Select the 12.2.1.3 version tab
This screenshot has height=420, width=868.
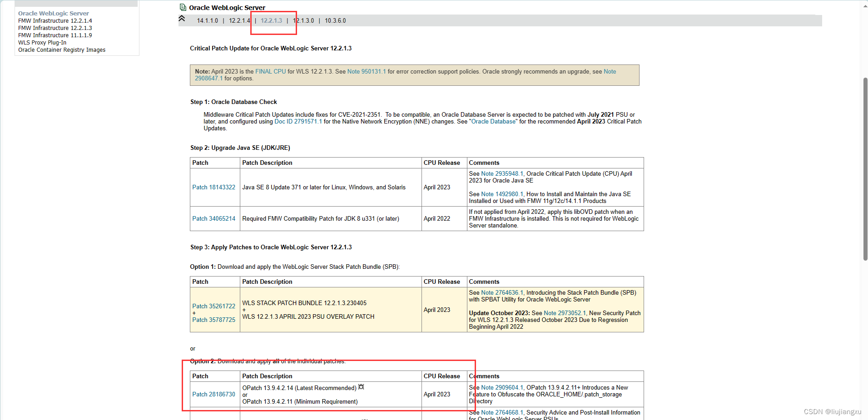(272, 21)
